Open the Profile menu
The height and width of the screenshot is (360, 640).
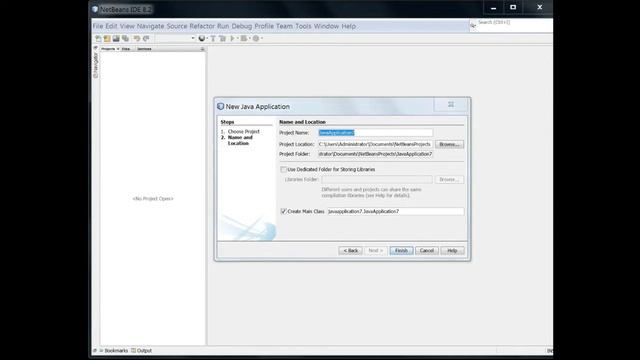[x=264, y=26]
